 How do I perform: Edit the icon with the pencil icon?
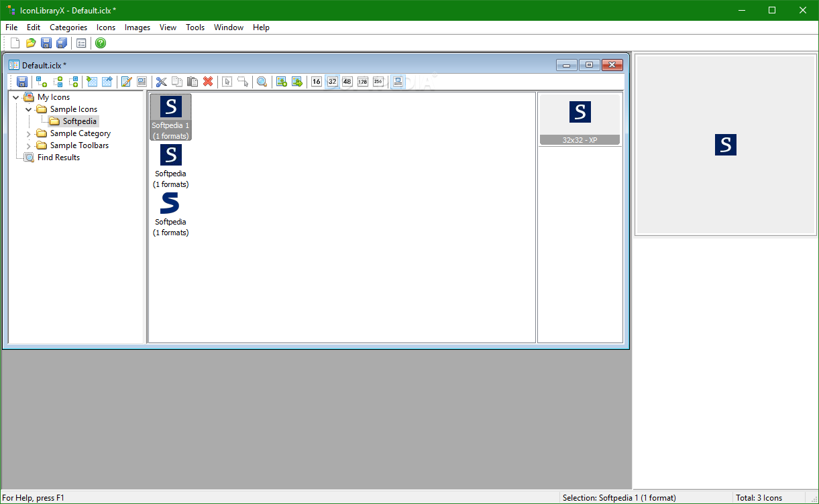[126, 82]
